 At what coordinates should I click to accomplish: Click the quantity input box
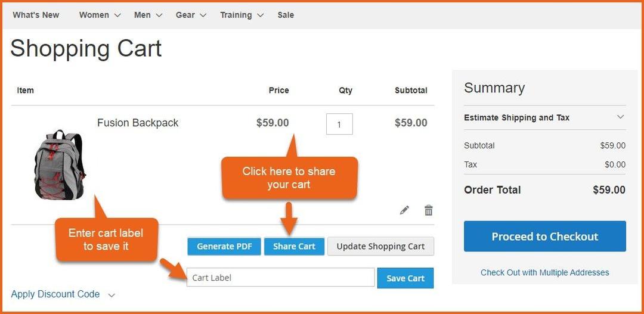click(x=339, y=125)
